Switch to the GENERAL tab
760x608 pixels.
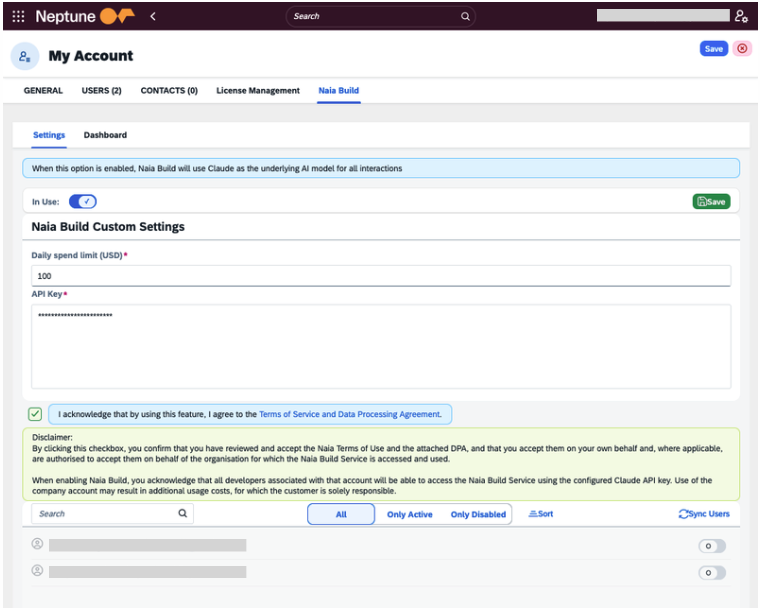coord(43,91)
